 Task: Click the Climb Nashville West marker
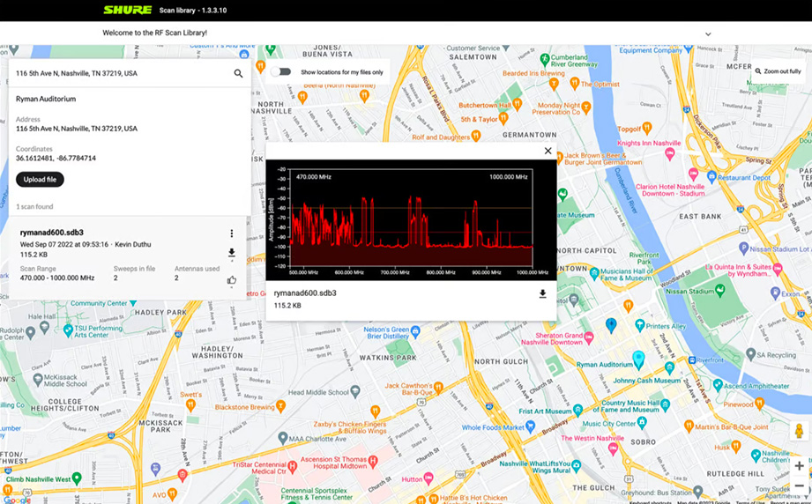77,478
